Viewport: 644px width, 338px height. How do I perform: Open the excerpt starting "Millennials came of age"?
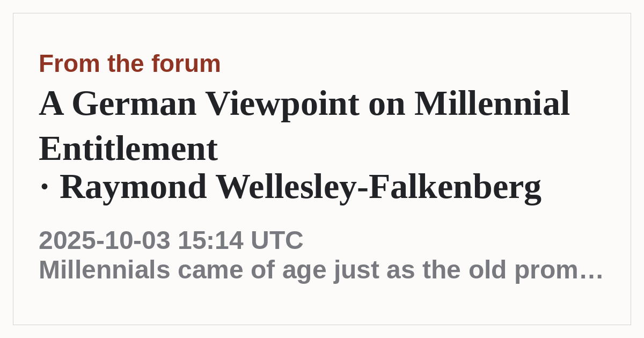point(321,270)
